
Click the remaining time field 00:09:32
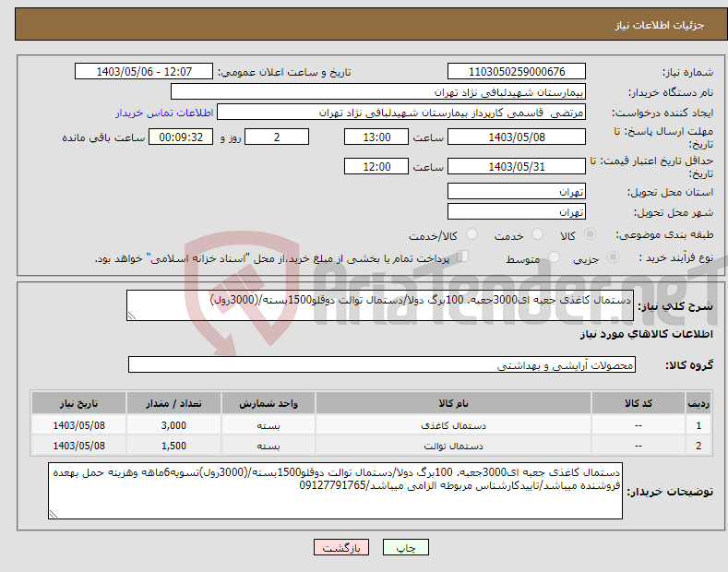(181, 137)
